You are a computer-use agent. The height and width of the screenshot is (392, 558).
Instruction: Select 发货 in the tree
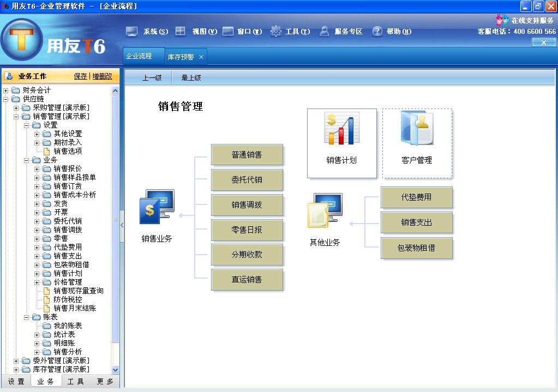tap(61, 203)
